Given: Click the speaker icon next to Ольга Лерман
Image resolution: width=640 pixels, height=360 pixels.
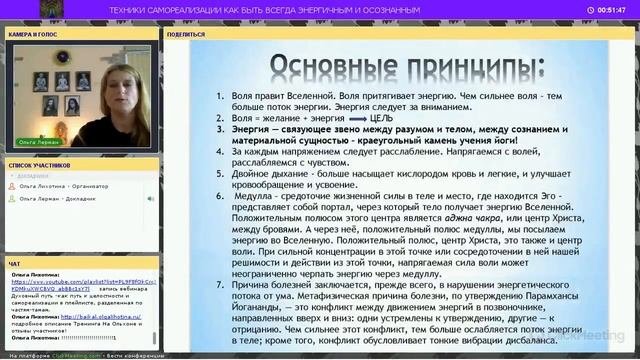Looking at the screenshot, I should coord(151,199).
